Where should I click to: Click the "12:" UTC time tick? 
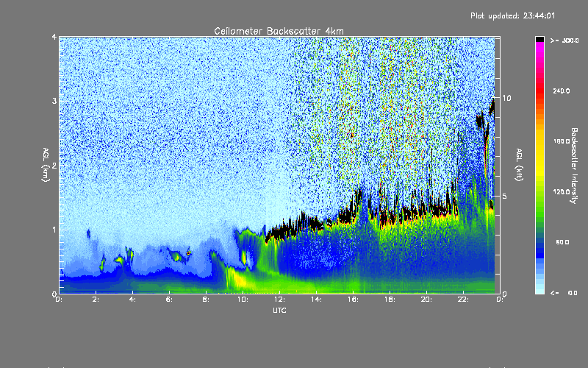click(x=279, y=300)
